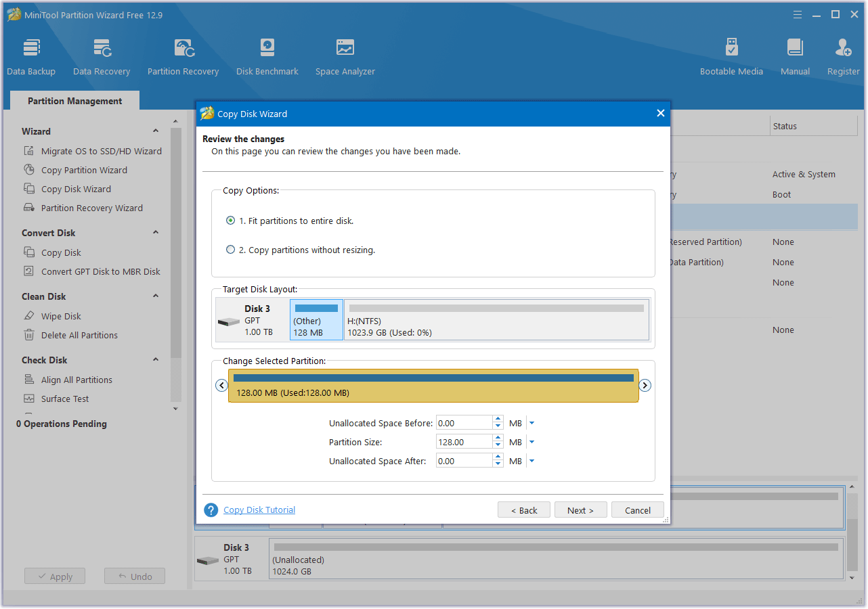The width and height of the screenshot is (868, 609).
Task: Shift partition right with the right arrow
Action: point(645,385)
